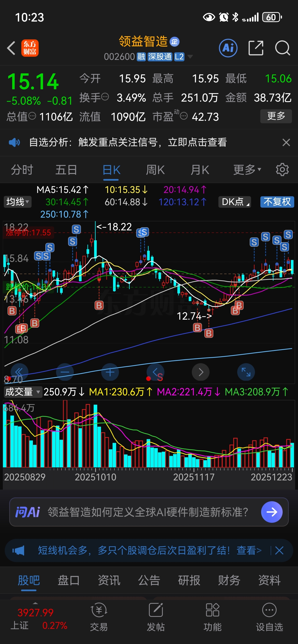Tap the 18.22 high price marker
298x644 pixels.
click(x=114, y=227)
